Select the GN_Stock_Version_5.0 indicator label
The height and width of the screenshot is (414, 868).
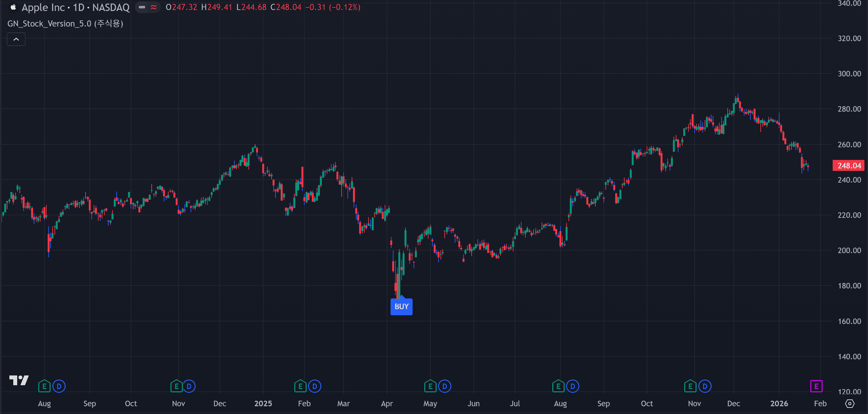tap(65, 24)
